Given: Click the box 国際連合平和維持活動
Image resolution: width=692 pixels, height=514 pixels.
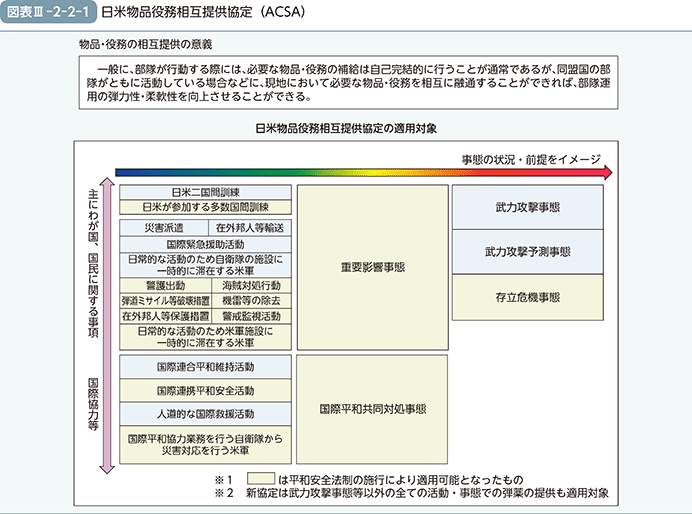Looking at the screenshot, I should tap(205, 367).
